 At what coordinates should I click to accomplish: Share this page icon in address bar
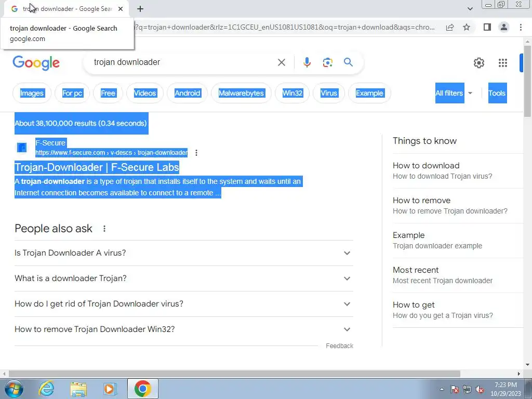pos(450,27)
